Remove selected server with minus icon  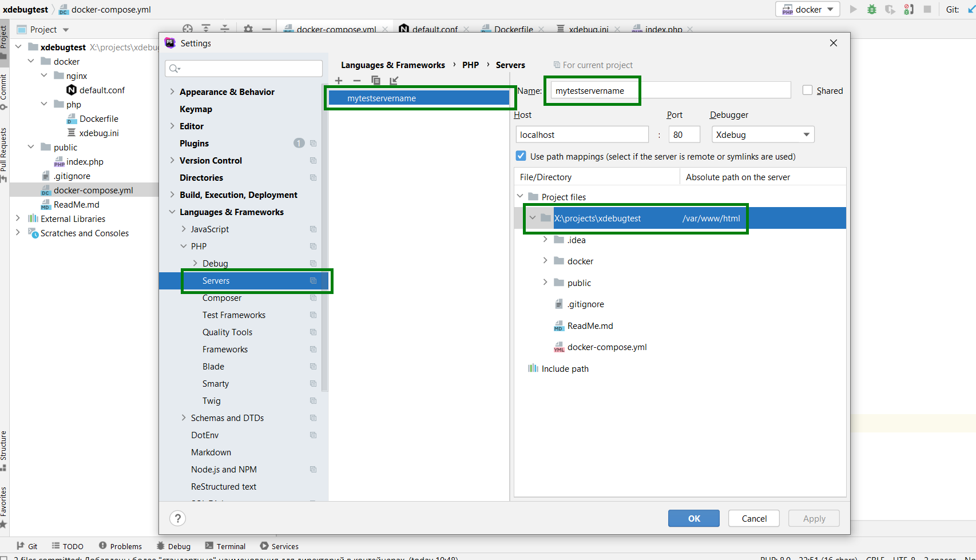357,81
